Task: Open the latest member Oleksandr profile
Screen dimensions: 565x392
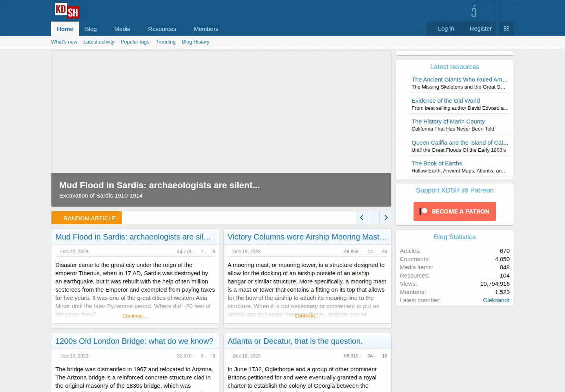Action: 496,300
